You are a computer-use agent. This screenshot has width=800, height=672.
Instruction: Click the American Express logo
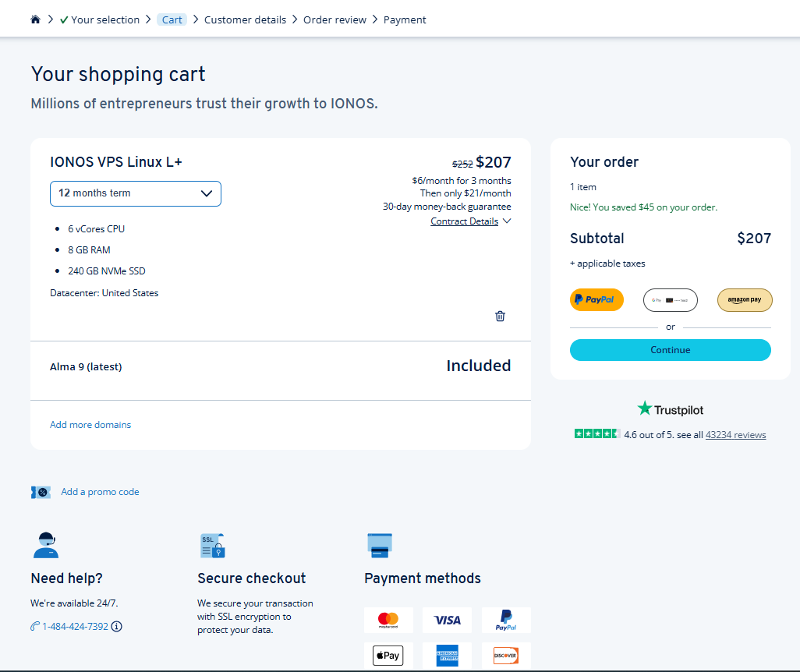pos(447,655)
